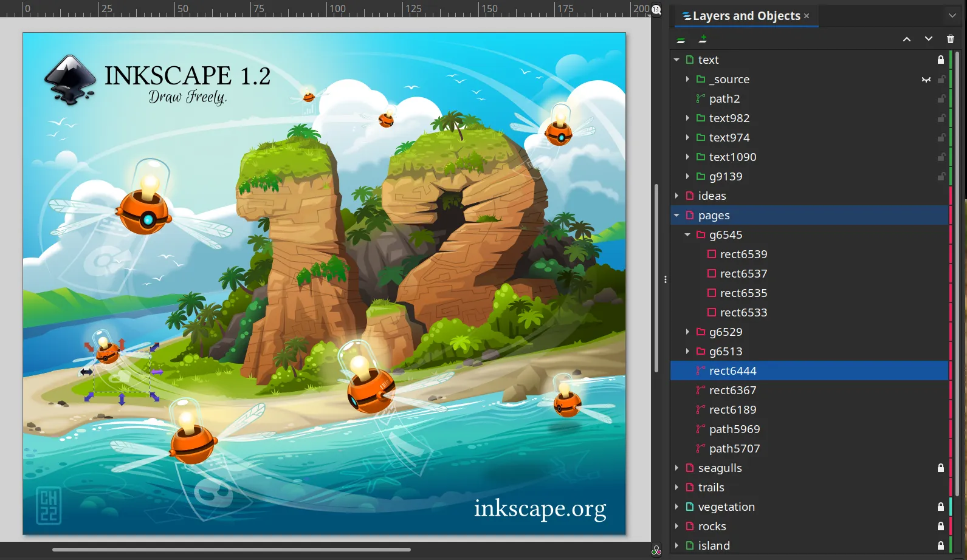This screenshot has height=560, width=967.
Task: Unlock the seagulls layer
Action: pos(941,468)
